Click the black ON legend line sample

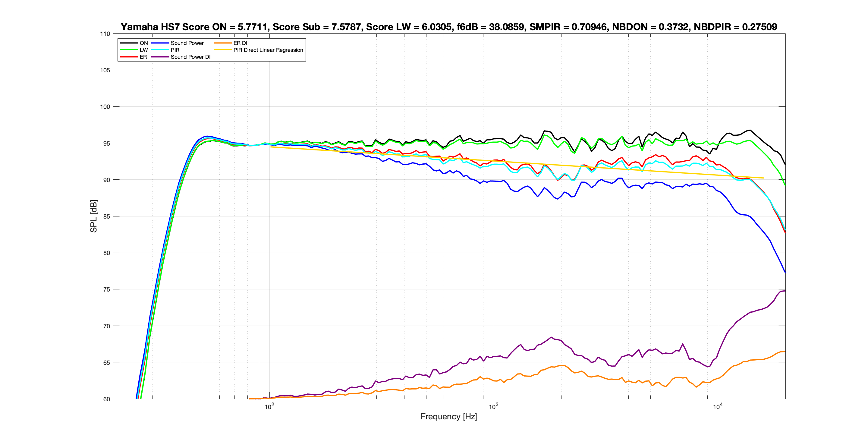click(x=129, y=43)
